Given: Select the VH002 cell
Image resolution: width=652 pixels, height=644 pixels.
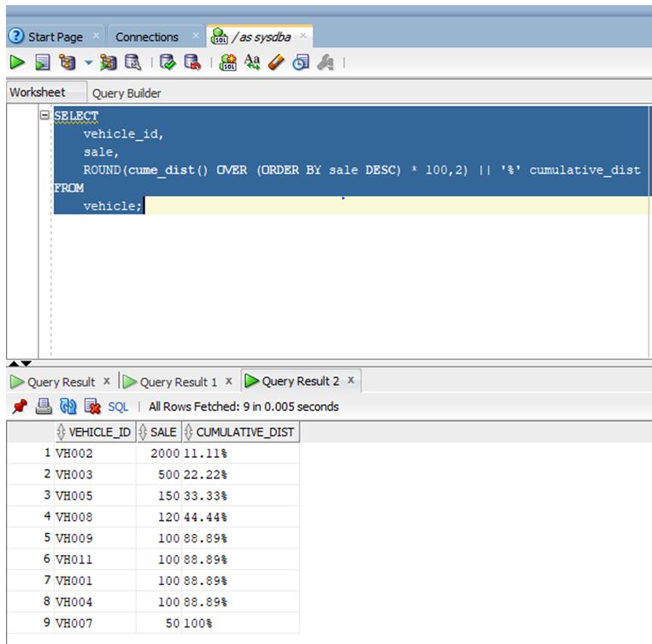Looking at the screenshot, I should coord(95,453).
